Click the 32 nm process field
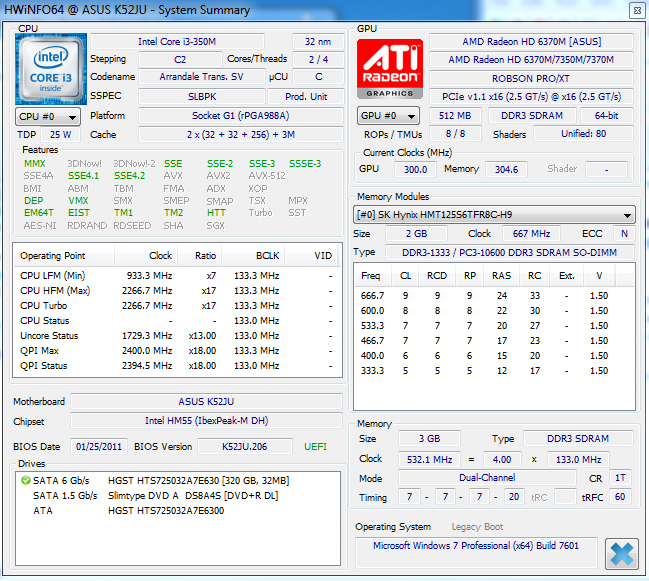This screenshot has height=581, width=649. coord(318,42)
